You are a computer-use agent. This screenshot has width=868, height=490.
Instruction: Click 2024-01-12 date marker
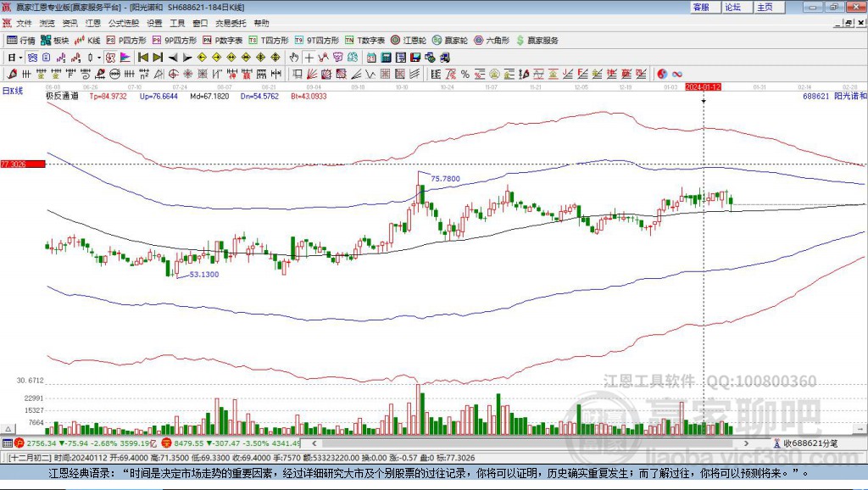[703, 87]
